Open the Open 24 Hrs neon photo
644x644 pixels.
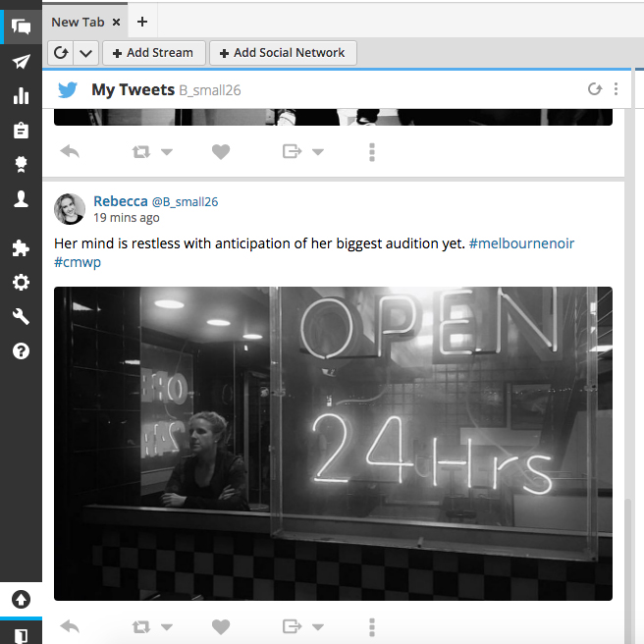[x=333, y=443]
